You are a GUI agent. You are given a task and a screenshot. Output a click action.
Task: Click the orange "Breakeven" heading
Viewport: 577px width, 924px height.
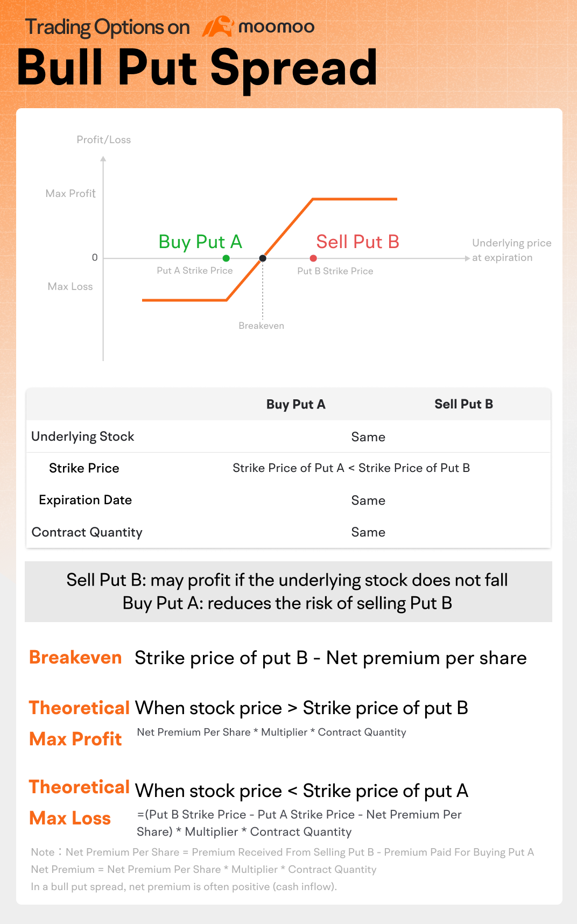click(x=75, y=658)
